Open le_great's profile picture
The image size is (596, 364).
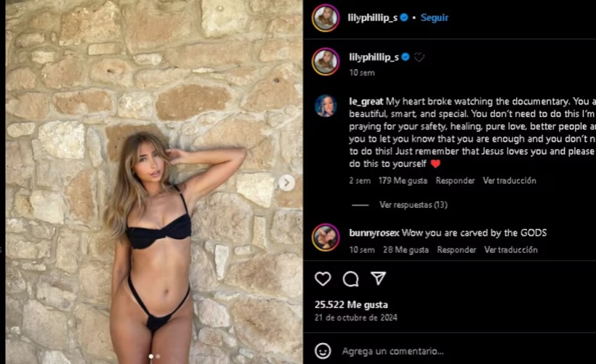coord(326,106)
